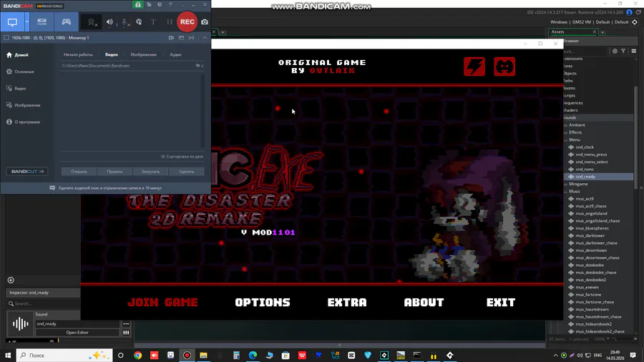Toggle the webcam overlay in Bandicam
Viewport: 644px width, 362px height.
tap(92, 23)
